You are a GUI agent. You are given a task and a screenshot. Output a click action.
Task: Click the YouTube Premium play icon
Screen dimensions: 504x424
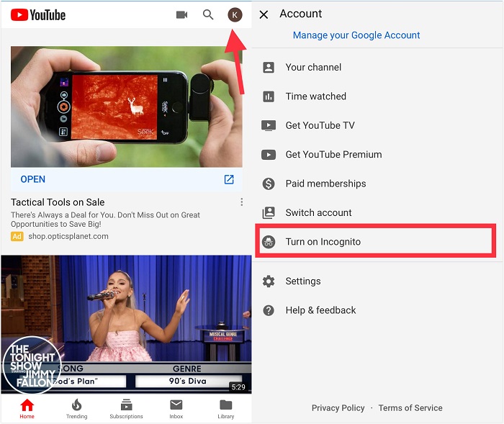coord(269,155)
